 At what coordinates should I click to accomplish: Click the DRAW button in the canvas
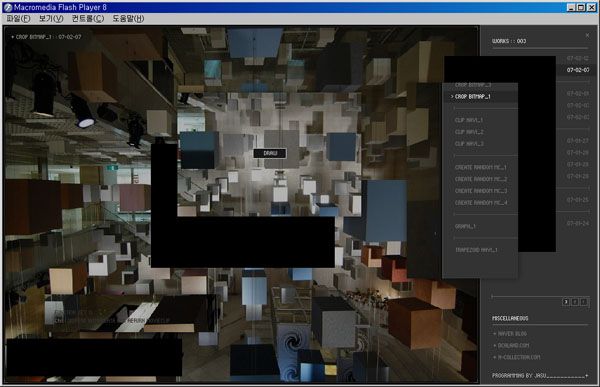click(x=270, y=153)
